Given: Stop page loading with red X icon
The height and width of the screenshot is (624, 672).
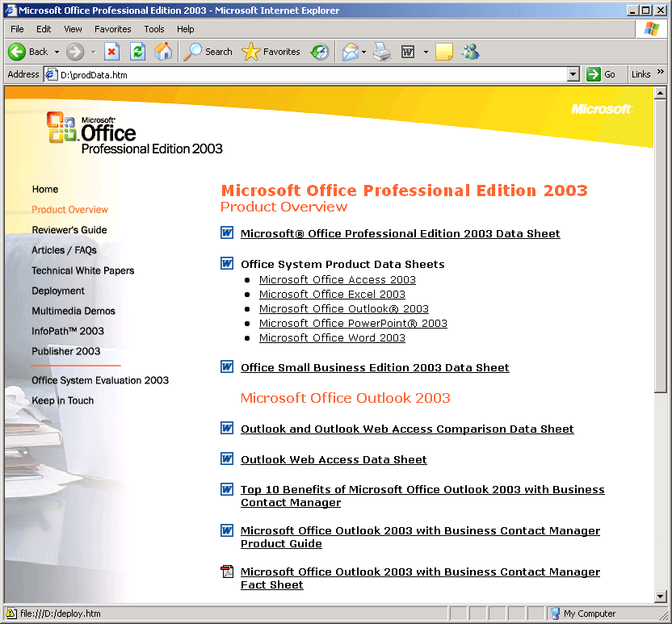Looking at the screenshot, I should [x=111, y=52].
